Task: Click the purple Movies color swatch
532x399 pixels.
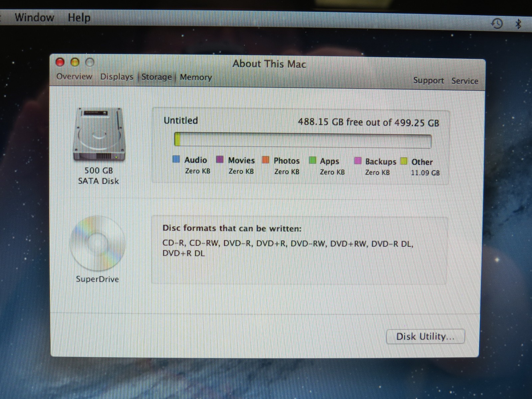Action: pyautogui.click(x=220, y=160)
